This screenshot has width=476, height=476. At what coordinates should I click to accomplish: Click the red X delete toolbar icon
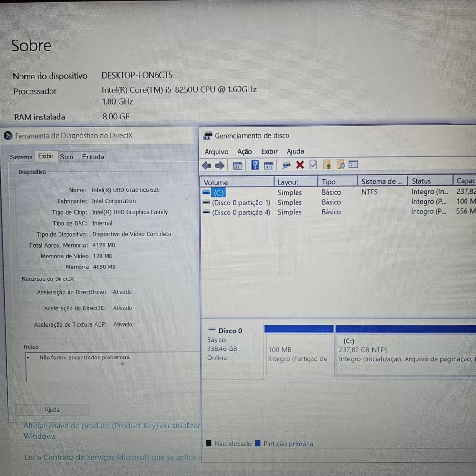pyautogui.click(x=300, y=165)
